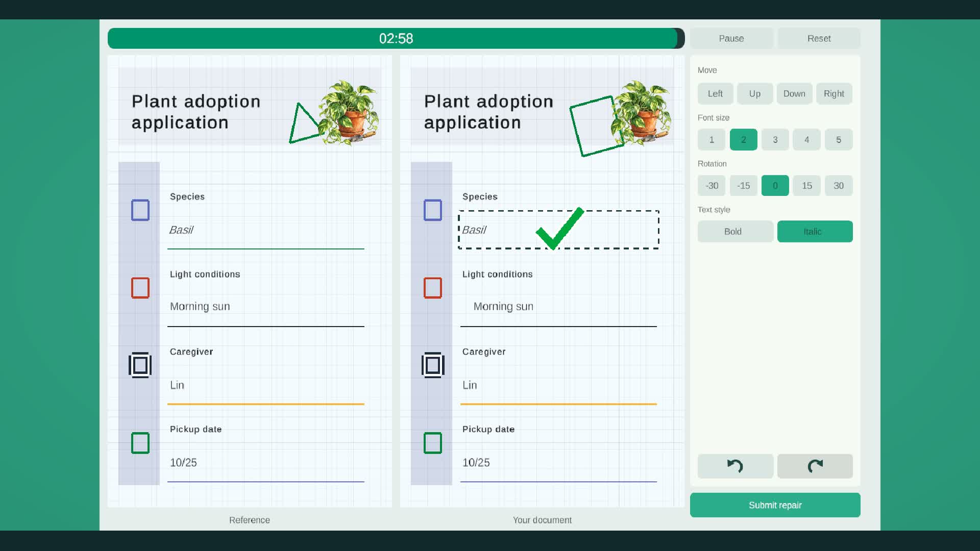980x551 pixels.
Task: Toggle the Bold text style
Action: (736, 232)
